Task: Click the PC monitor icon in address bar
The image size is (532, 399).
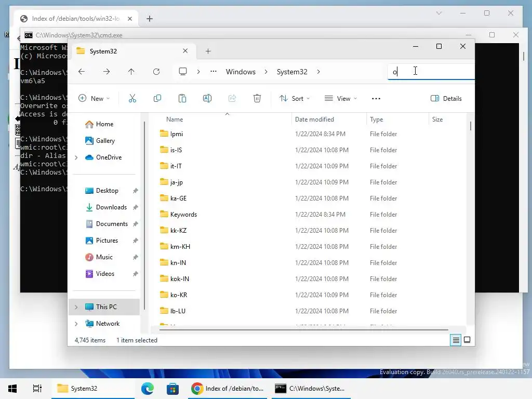Action: (x=183, y=72)
